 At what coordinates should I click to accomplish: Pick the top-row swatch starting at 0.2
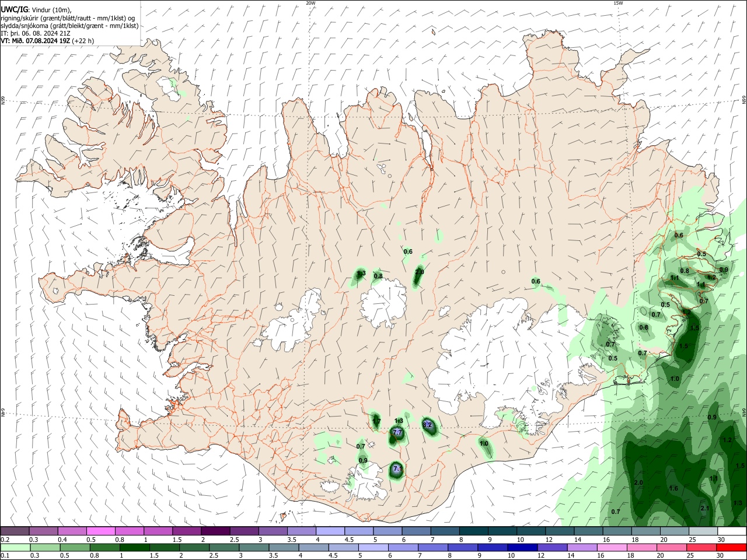[15, 531]
